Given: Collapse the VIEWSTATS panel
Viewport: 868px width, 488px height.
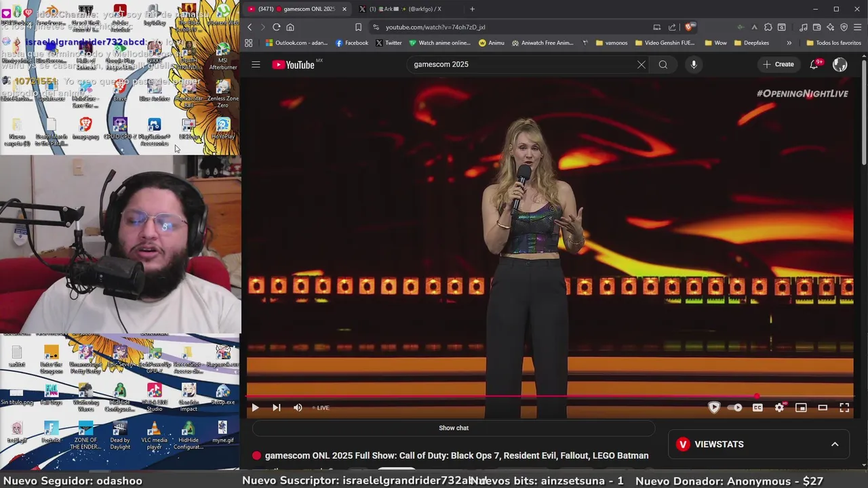Looking at the screenshot, I should 835,444.
